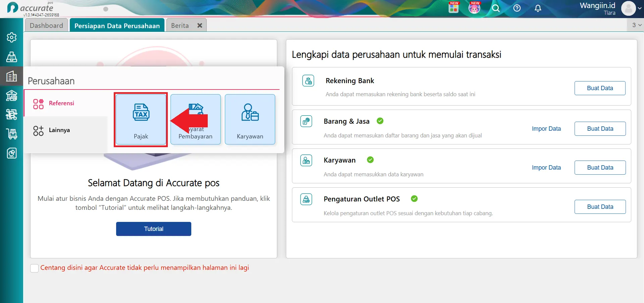Open the bank sidebar module icon
Screen dimensions: 644x303
[x=12, y=96]
